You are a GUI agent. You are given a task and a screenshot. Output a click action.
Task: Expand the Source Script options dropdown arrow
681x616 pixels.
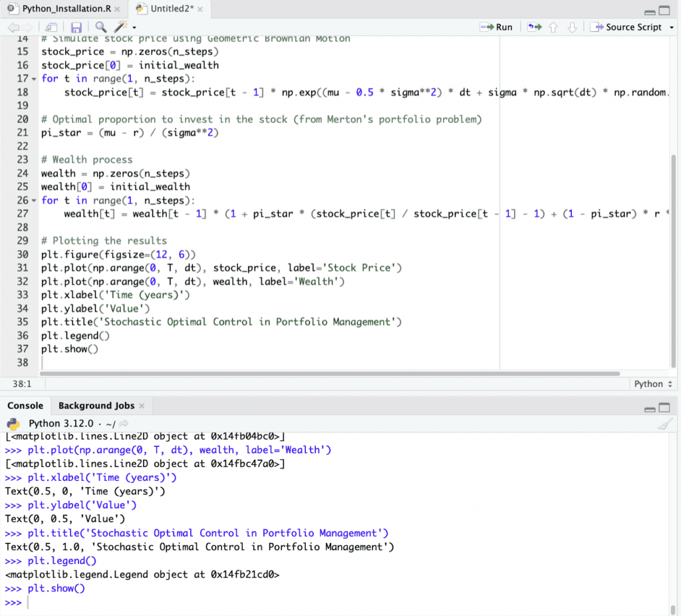[x=671, y=27]
